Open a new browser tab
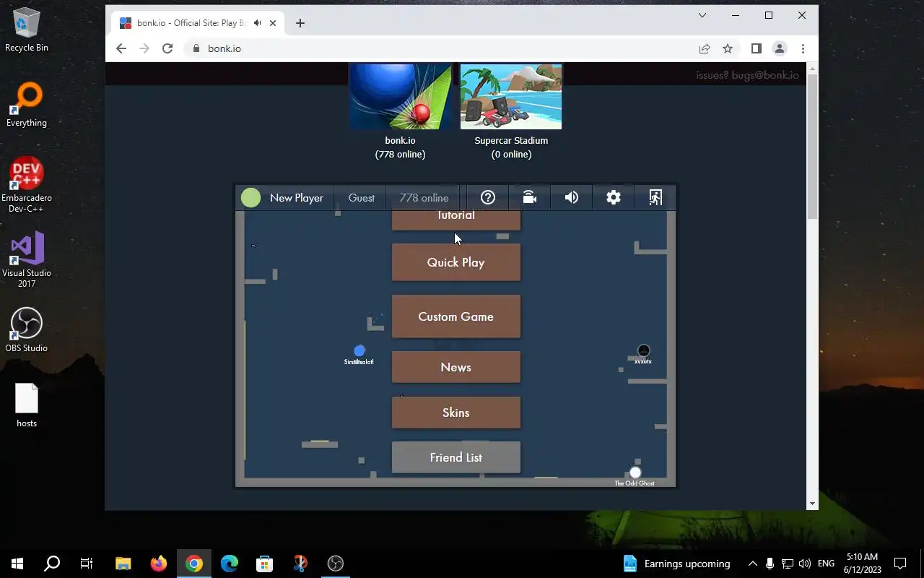 coord(300,23)
